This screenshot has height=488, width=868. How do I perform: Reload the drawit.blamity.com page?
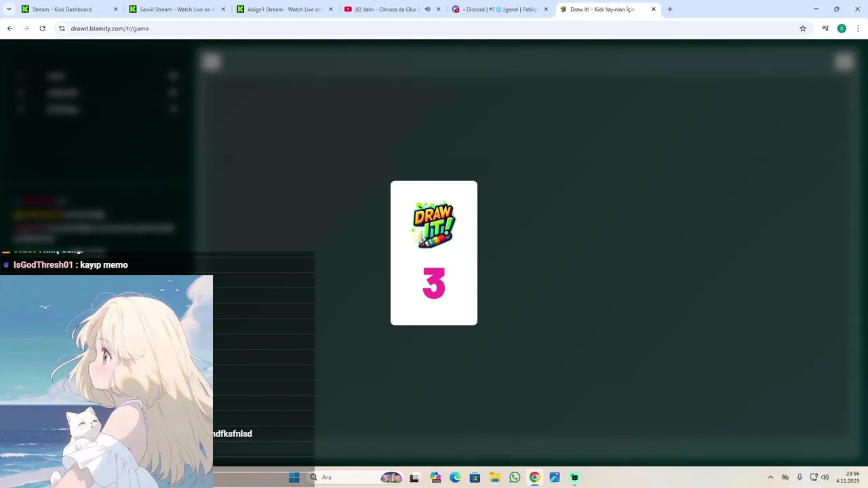[x=42, y=28]
